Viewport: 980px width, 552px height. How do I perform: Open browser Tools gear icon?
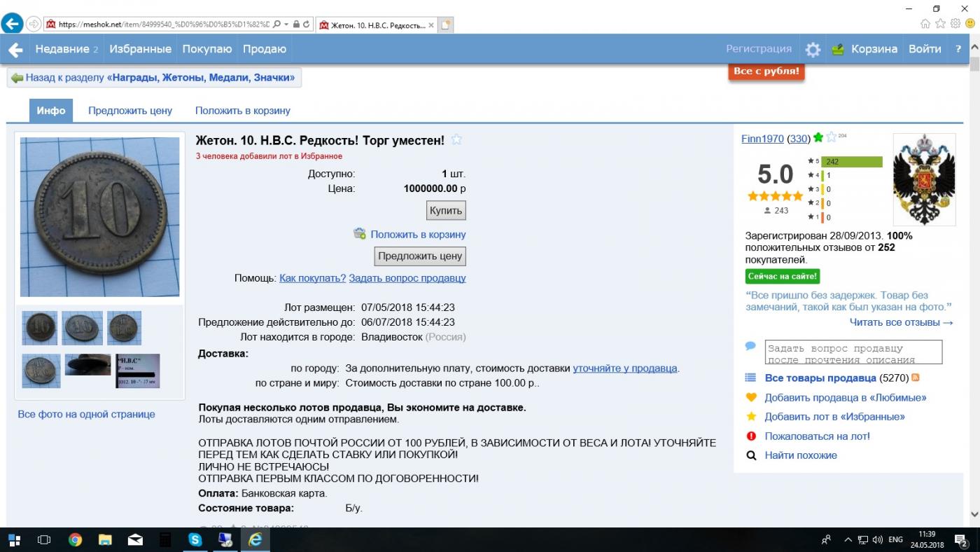tap(955, 23)
